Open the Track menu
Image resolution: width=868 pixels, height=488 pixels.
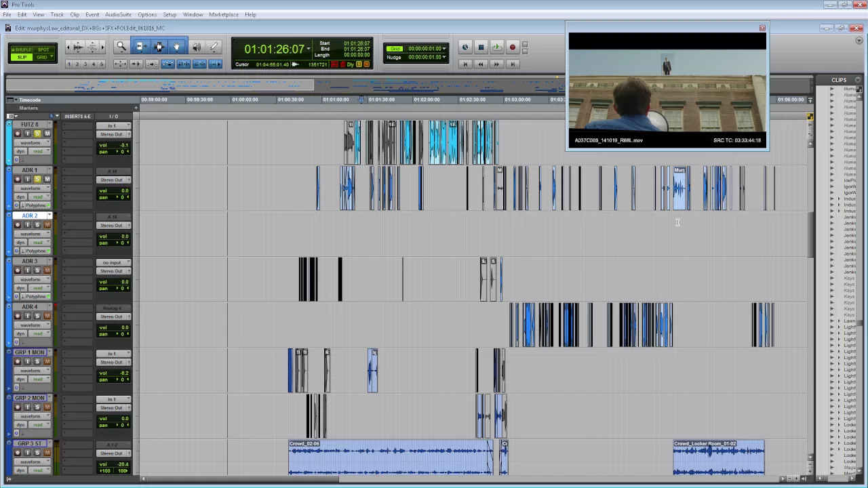57,14
